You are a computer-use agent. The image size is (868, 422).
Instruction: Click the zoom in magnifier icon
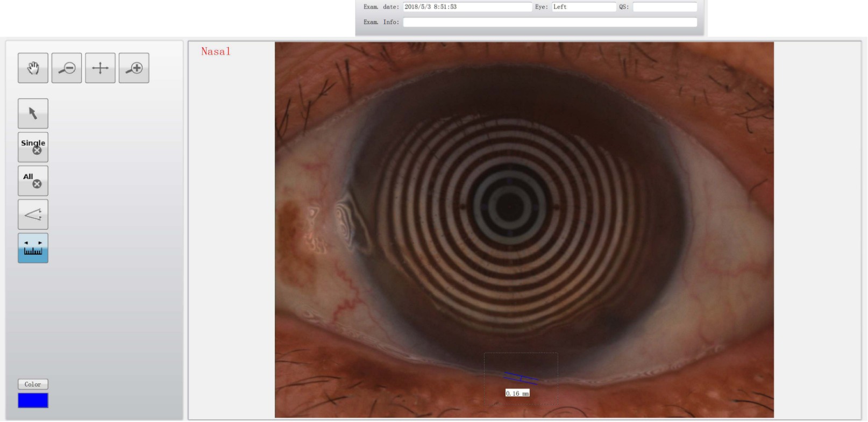coord(134,68)
